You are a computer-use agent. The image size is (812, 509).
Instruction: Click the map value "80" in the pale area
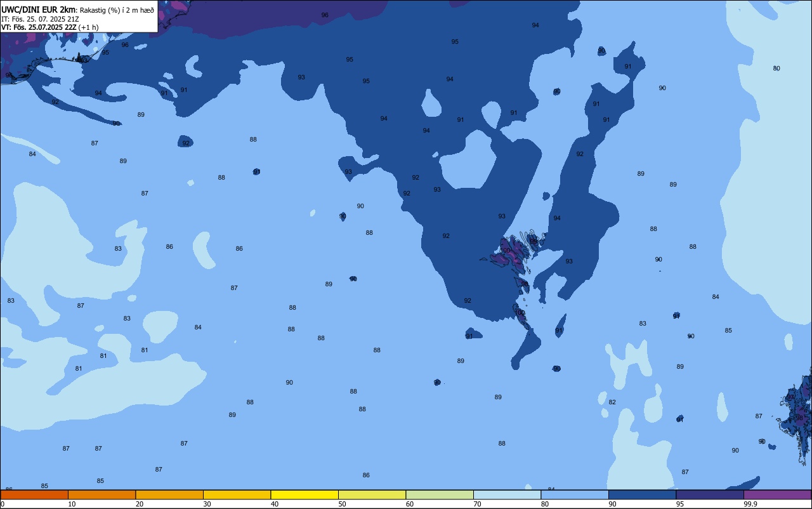[x=776, y=68]
